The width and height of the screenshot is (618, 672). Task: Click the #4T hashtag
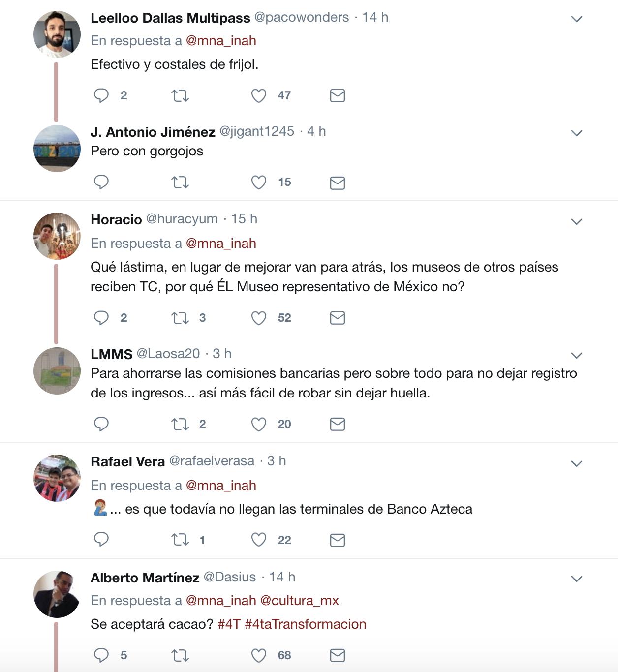(x=229, y=624)
